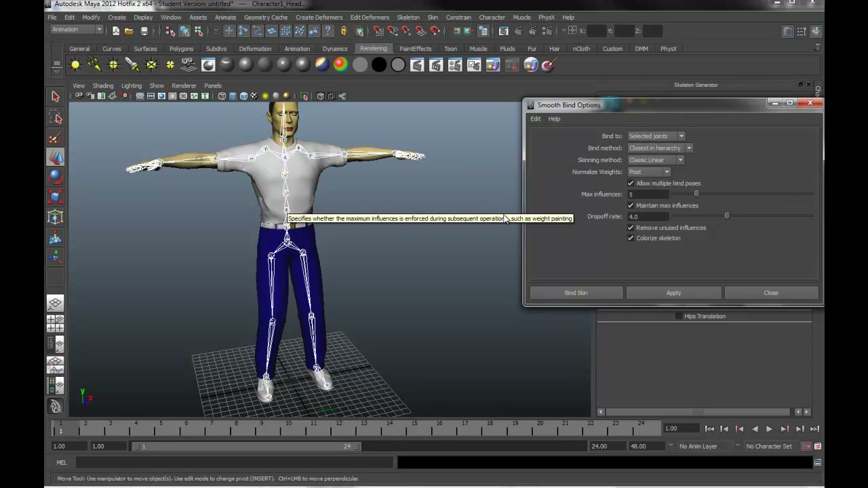The height and width of the screenshot is (488, 868).
Task: Open the Skinning method dropdown
Action: [x=656, y=160]
